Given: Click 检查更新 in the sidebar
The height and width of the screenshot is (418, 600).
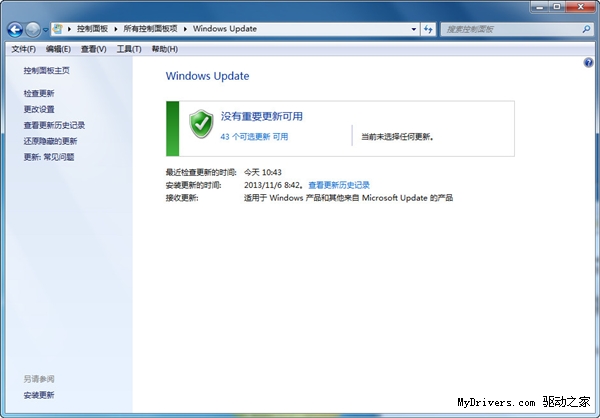Looking at the screenshot, I should [x=39, y=93].
